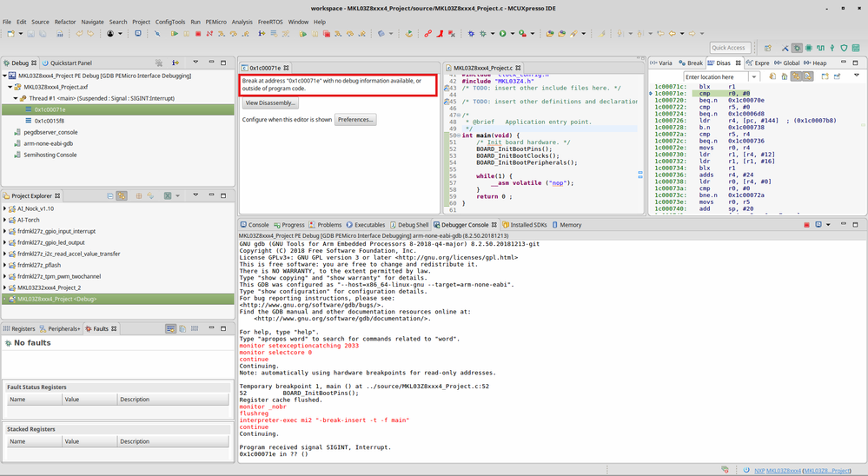
Task: Click the green Resume debug button
Action: pyautogui.click(x=175, y=34)
